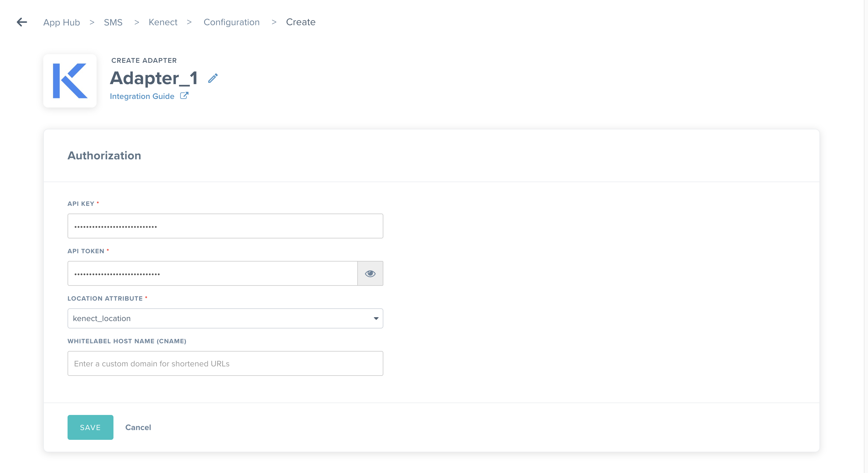
Task: Click the pencil icon to rename Adapter_1
Action: point(213,78)
